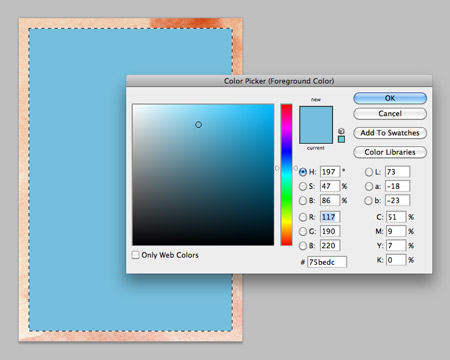Click the web-safe color cube warning icon
This screenshot has width=450, height=360.
pos(341,131)
